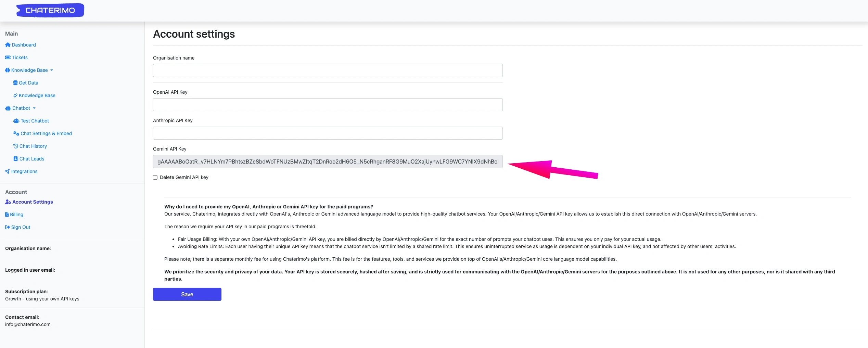Click the Integrations share icon
The width and height of the screenshot is (868, 348).
click(8, 171)
